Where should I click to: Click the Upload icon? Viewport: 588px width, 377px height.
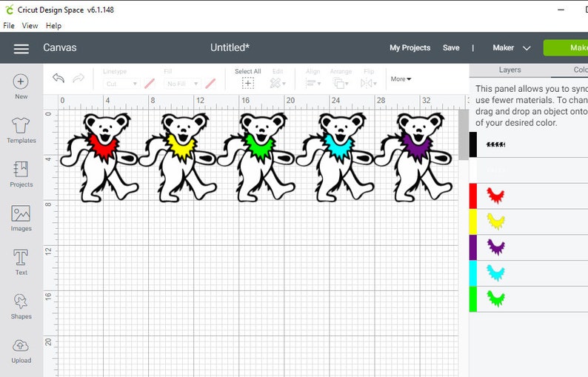pyautogui.click(x=21, y=345)
